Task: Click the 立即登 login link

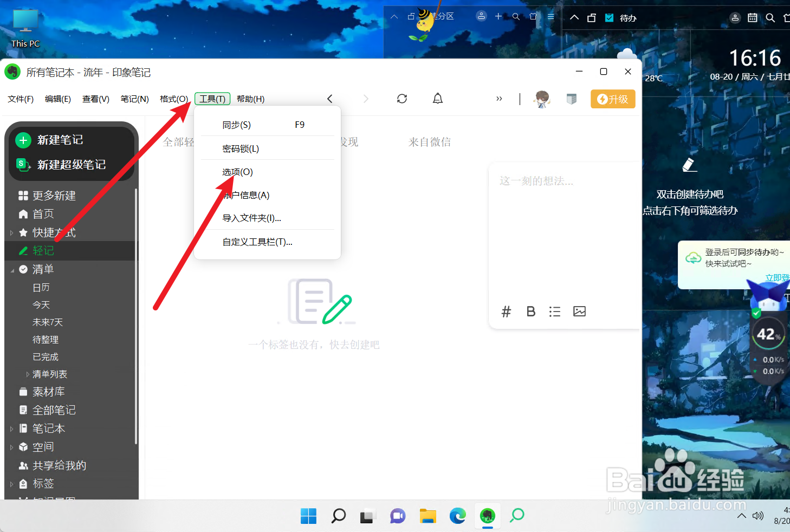Action: click(778, 277)
